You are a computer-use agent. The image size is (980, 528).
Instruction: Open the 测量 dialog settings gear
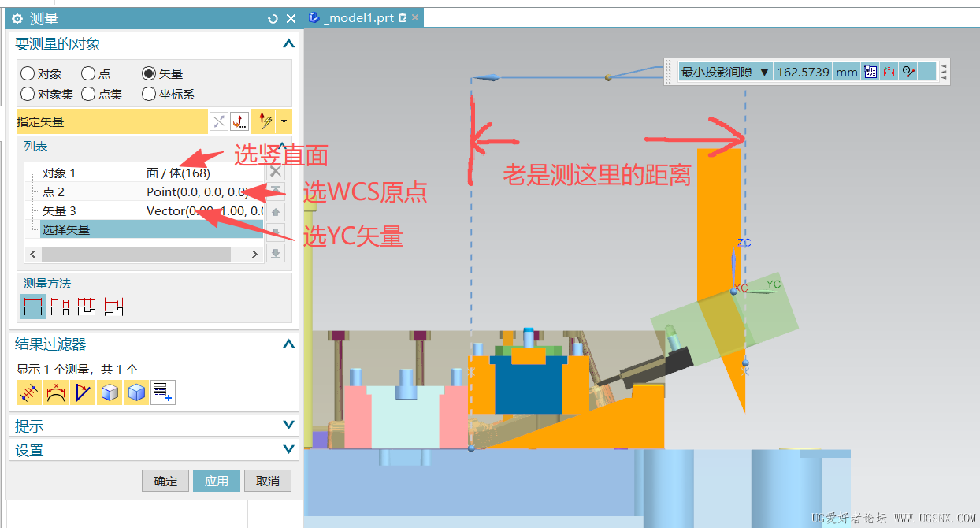17,18
